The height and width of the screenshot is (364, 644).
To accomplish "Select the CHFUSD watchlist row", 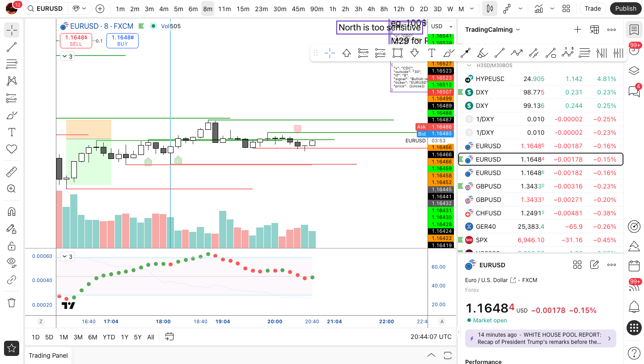I will coord(540,213).
